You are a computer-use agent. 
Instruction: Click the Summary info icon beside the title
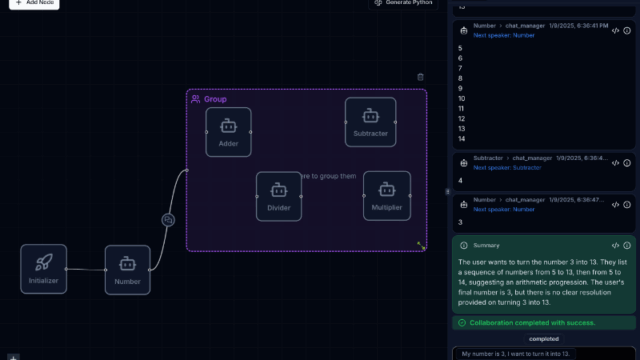point(464,245)
